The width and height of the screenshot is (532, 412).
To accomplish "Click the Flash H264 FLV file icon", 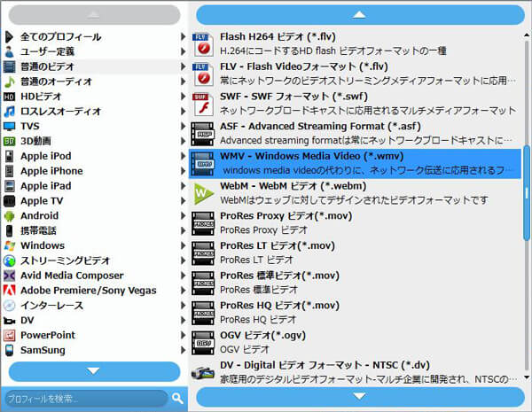I will coord(203,44).
